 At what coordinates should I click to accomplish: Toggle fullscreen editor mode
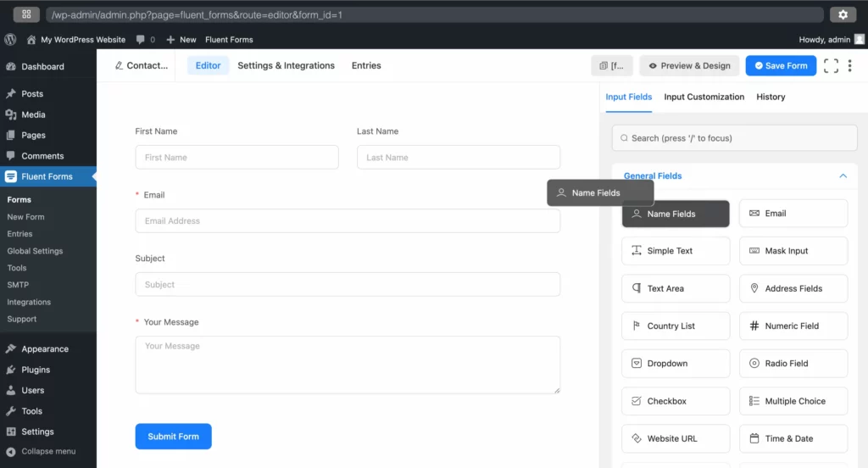pyautogui.click(x=831, y=65)
